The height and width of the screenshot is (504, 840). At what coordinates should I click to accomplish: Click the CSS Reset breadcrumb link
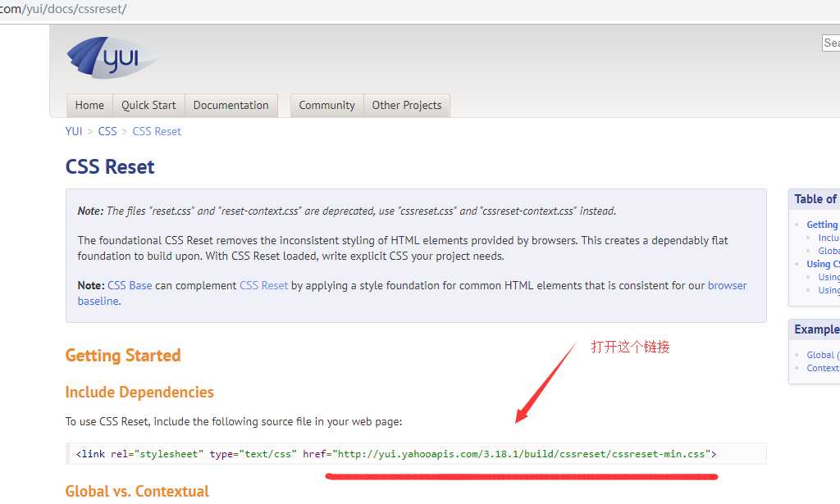click(157, 132)
